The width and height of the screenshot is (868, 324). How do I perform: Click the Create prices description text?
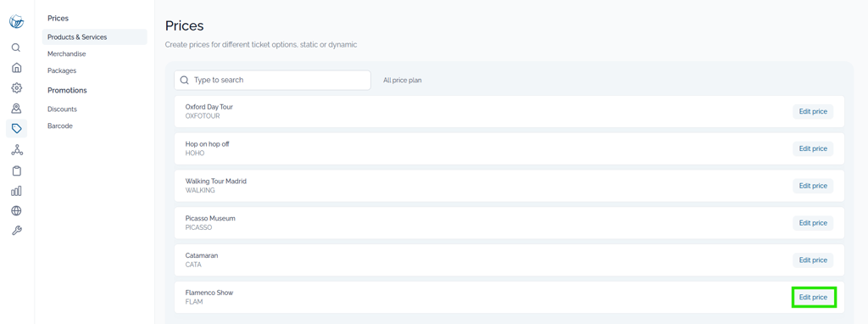point(261,45)
